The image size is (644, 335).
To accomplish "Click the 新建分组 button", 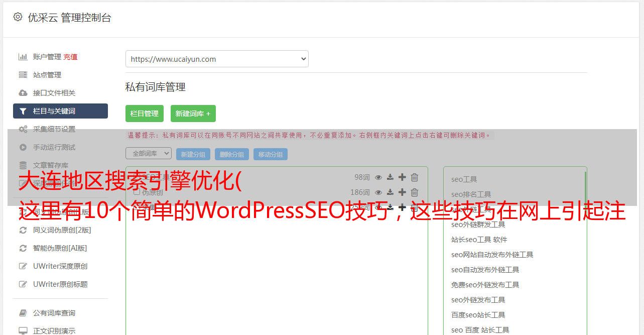I will coord(193,154).
